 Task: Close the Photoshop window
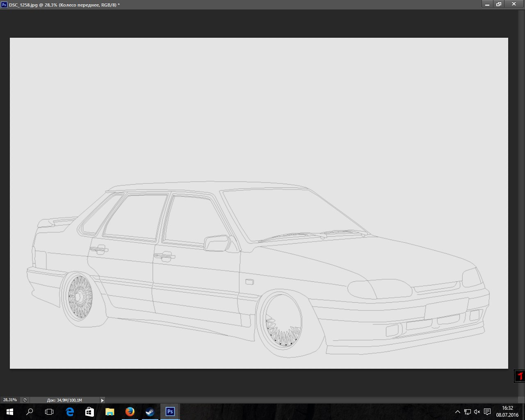(x=514, y=4)
